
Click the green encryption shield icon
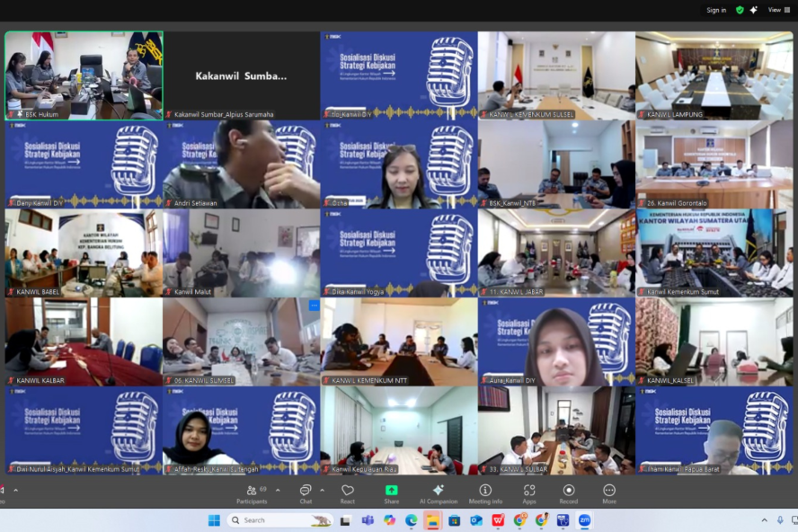pos(740,10)
